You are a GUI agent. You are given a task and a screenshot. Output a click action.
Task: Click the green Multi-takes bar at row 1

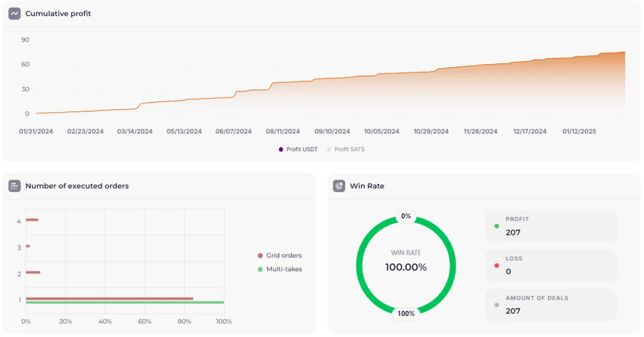pos(125,303)
